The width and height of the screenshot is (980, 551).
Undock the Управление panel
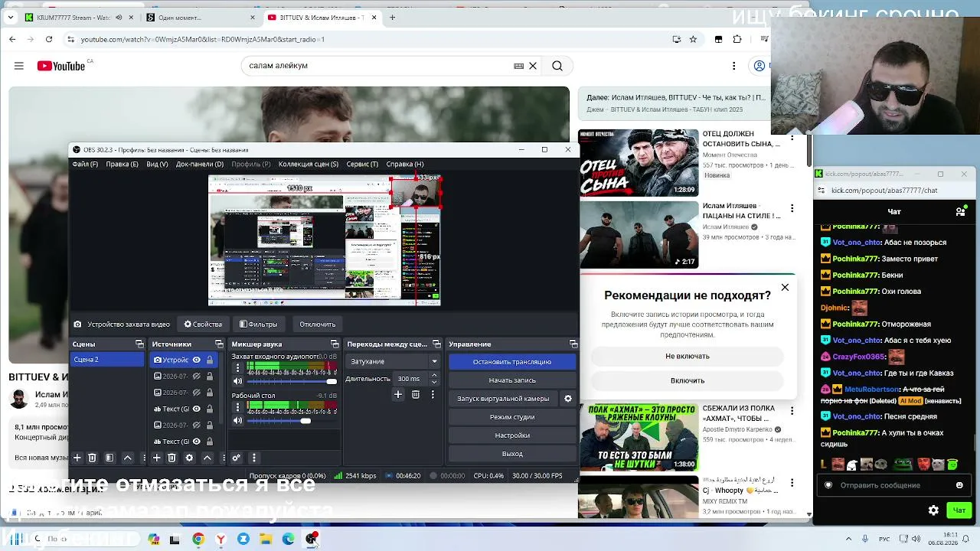pos(573,344)
